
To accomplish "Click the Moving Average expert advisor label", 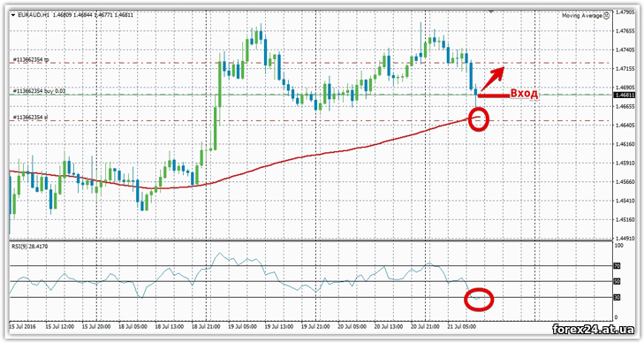I will (581, 16).
